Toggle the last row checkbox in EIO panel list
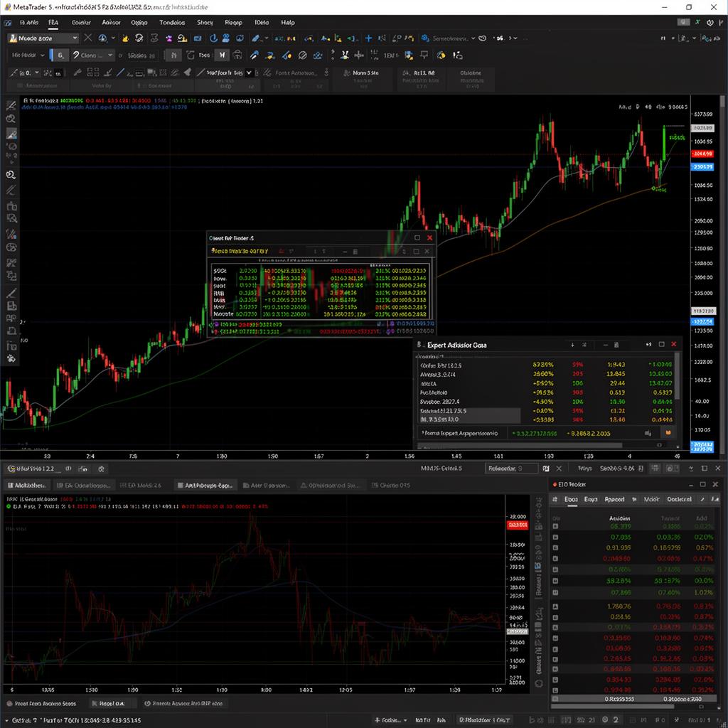Viewport: 728px width, 728px height. tap(555, 698)
